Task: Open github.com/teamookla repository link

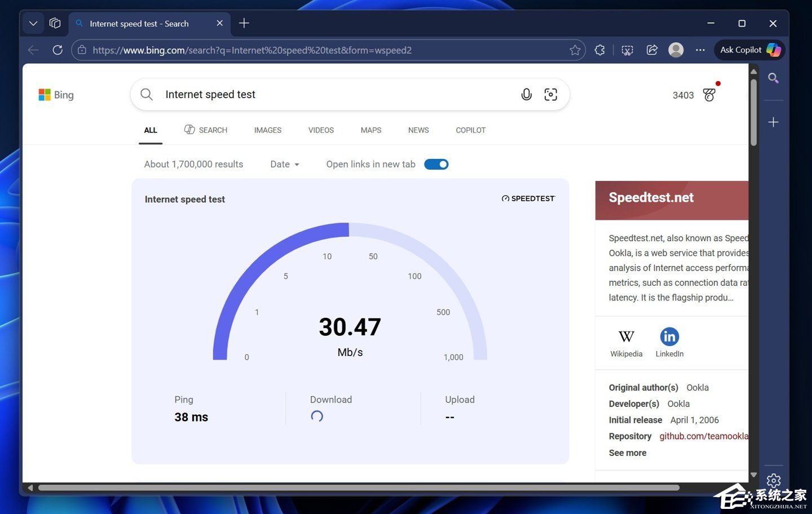Action: (x=704, y=436)
